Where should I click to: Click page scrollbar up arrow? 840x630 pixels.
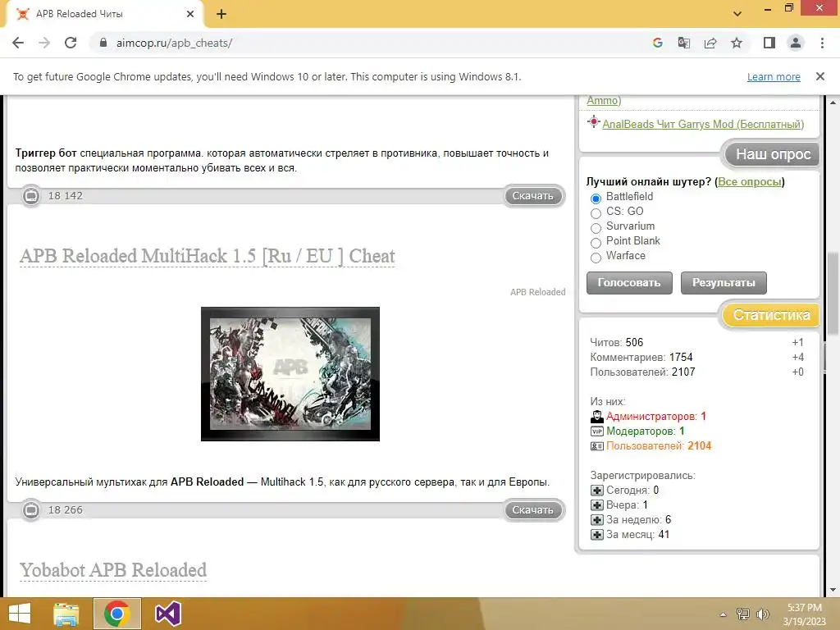(x=833, y=102)
